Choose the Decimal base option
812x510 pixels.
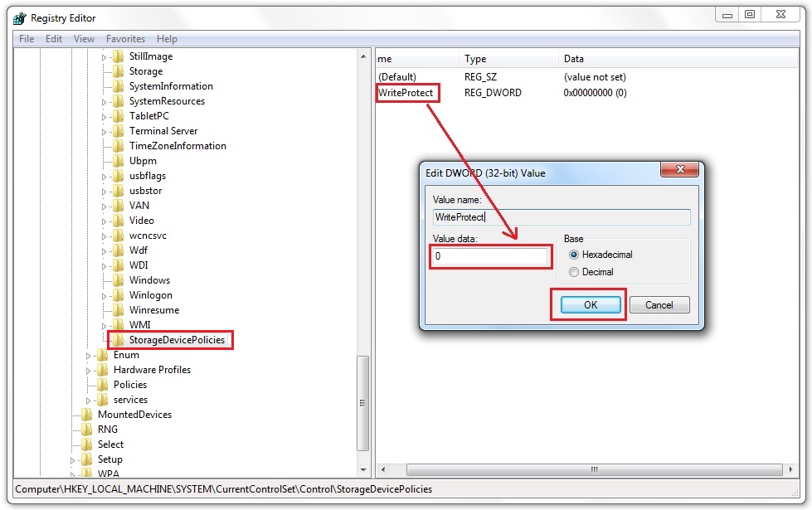[574, 272]
